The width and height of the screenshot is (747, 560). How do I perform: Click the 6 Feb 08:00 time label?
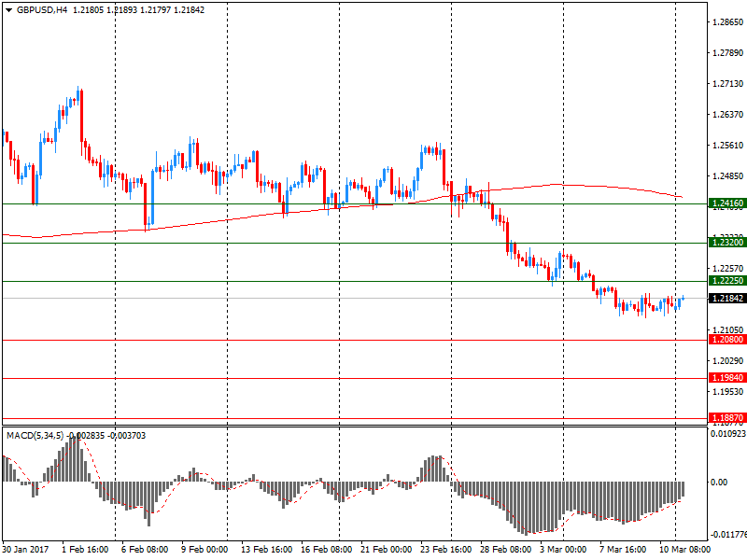click(x=145, y=550)
